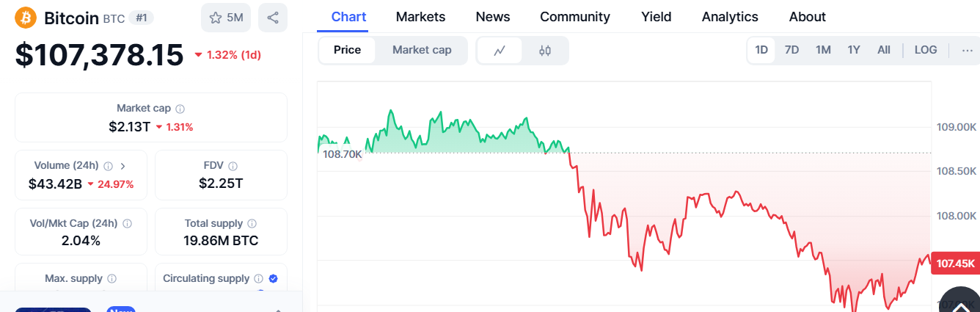The image size is (980, 312).
Task: Switch to candlestick chart icon
Action: [544, 51]
